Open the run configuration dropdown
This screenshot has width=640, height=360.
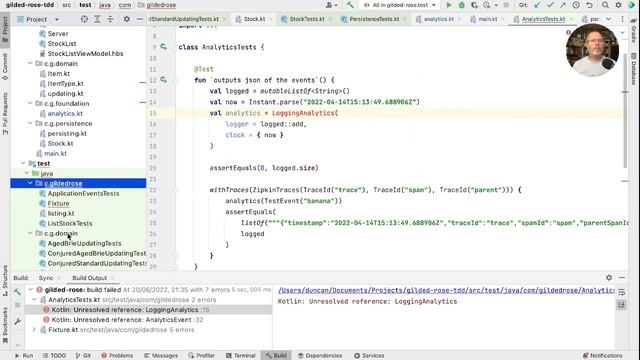coord(401,5)
